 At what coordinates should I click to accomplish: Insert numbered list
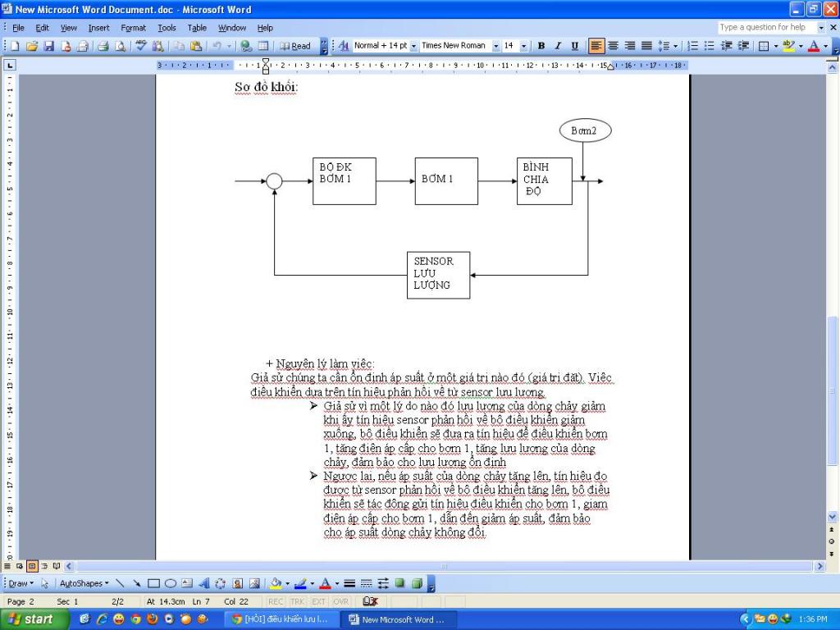(692, 46)
